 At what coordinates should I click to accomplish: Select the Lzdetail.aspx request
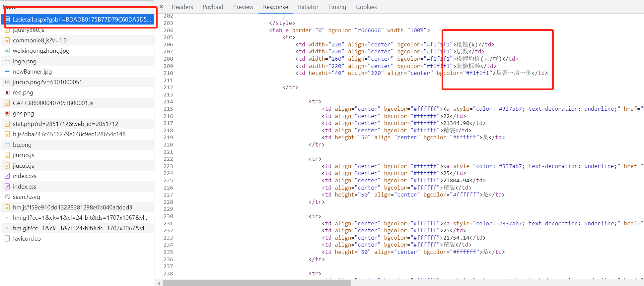(82, 20)
